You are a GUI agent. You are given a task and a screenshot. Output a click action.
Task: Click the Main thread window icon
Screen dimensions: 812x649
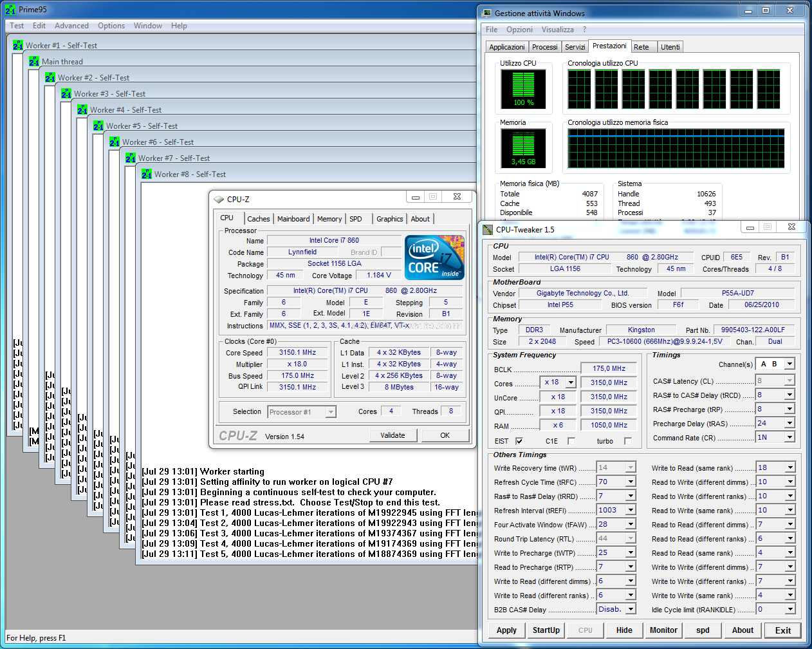pos(34,61)
